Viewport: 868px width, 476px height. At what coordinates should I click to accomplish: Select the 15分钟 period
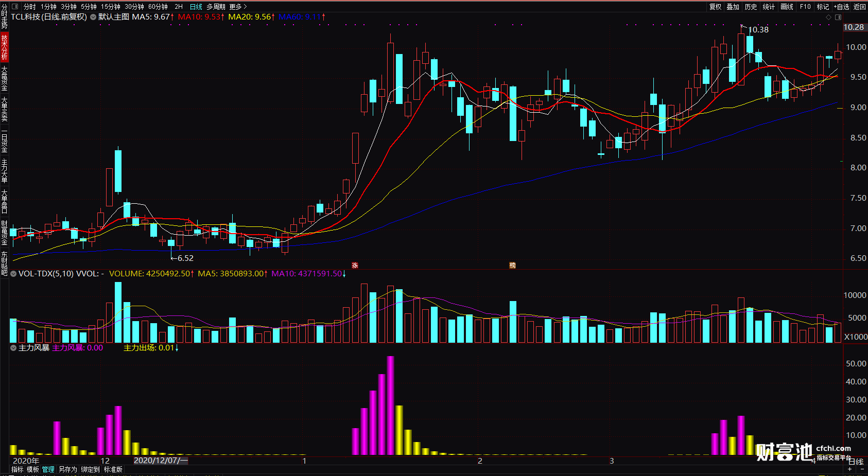click(110, 7)
